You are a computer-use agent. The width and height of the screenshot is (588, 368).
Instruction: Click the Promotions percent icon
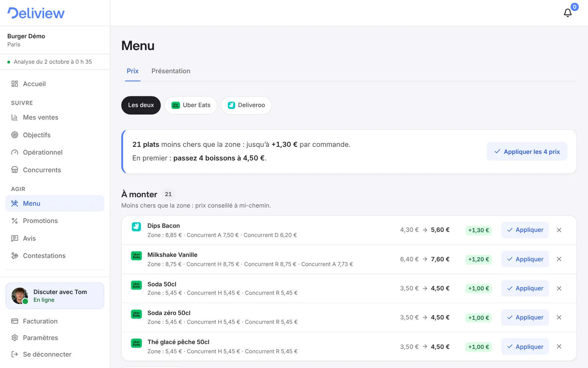[x=15, y=221]
